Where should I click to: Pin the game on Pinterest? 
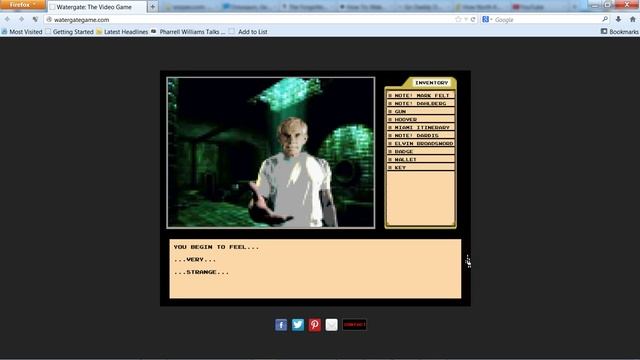click(x=314, y=325)
